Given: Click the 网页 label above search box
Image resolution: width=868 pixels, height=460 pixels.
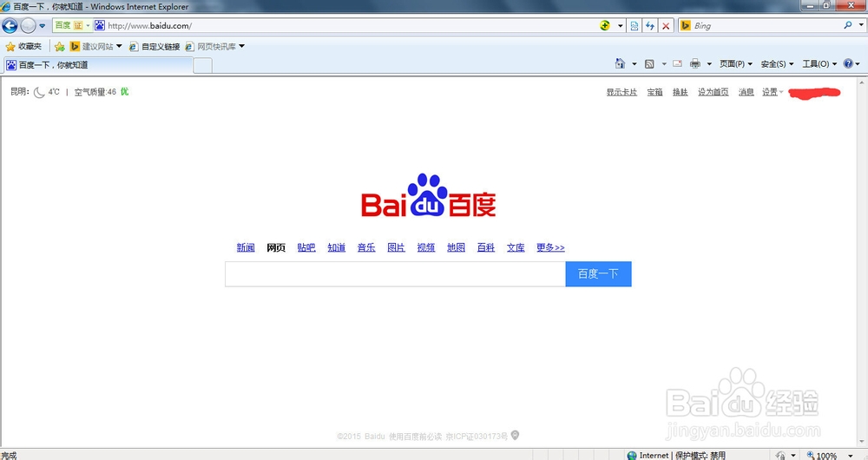Looking at the screenshot, I should tap(276, 247).
